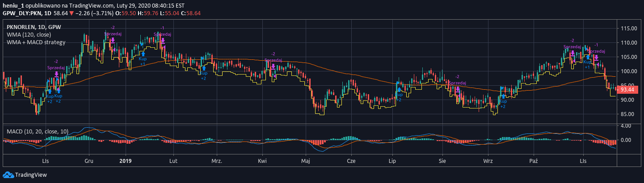The height and width of the screenshot is (183, 644).
Task: Click the Sprzedaj -1 sell arrow before Lut
Action: click(x=162, y=40)
